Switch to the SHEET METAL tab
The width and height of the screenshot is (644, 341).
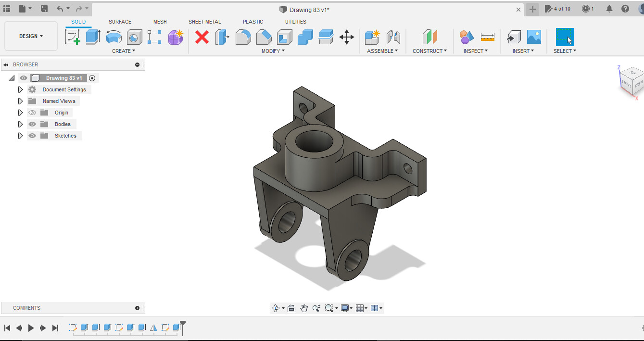click(204, 22)
